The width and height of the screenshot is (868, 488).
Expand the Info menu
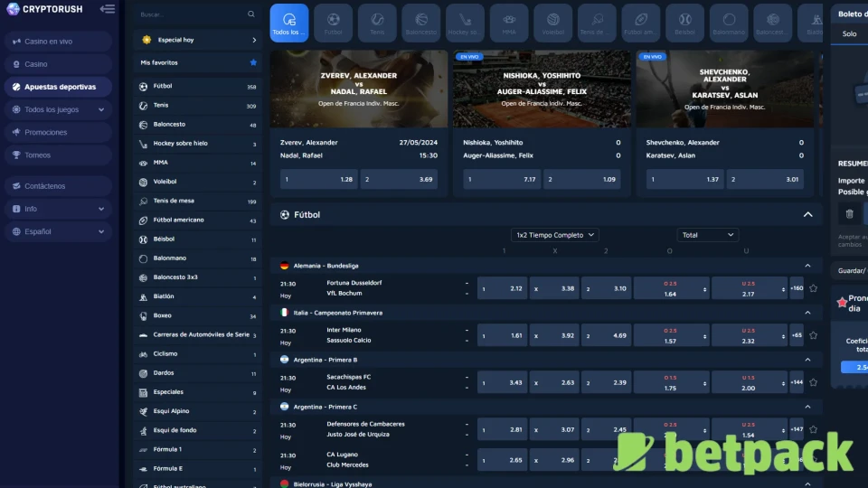(58, 209)
